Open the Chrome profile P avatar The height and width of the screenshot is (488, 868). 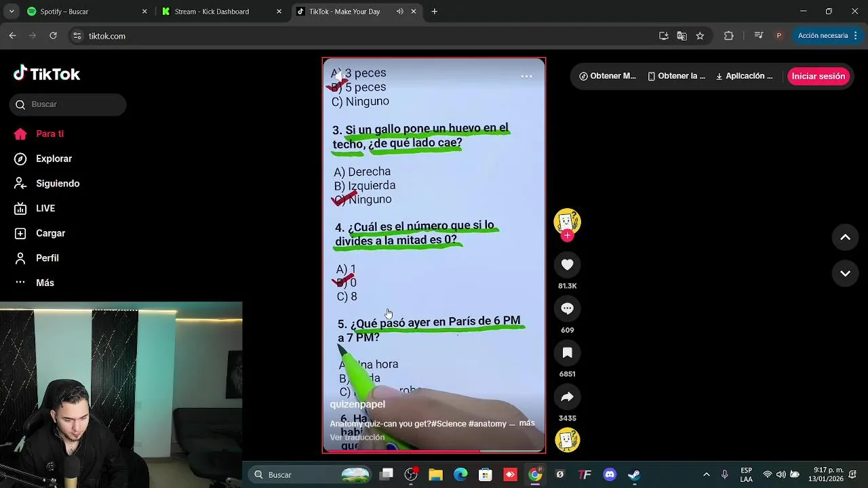point(779,36)
